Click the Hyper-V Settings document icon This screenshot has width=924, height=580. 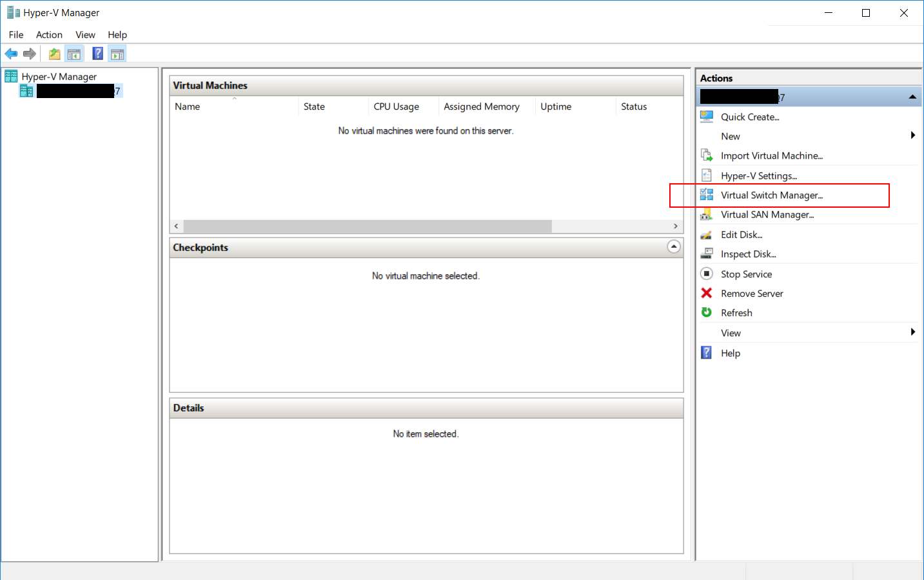click(707, 175)
